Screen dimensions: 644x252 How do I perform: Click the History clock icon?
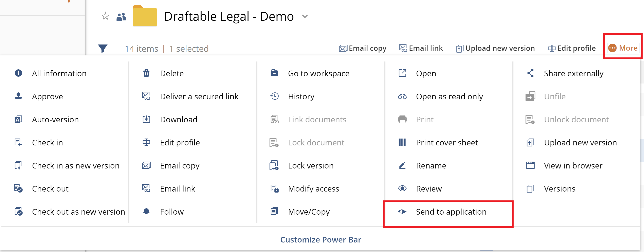(x=274, y=96)
